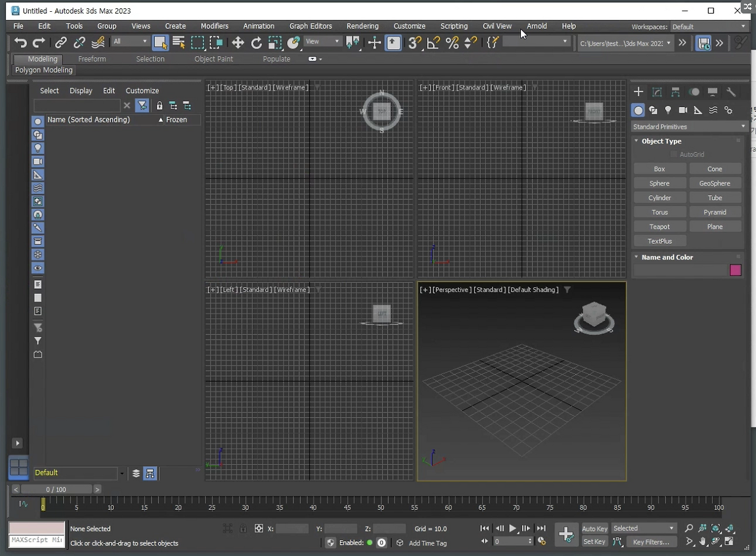Toggle the Angle Snap button
The image size is (756, 556).
[x=434, y=42]
